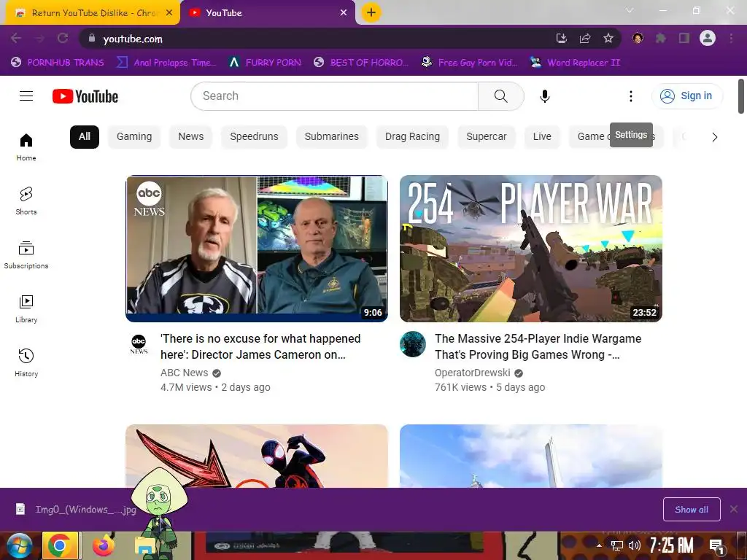Screen dimensions: 747x560
Task: Click install app icon in address bar
Action: [x=562, y=39]
